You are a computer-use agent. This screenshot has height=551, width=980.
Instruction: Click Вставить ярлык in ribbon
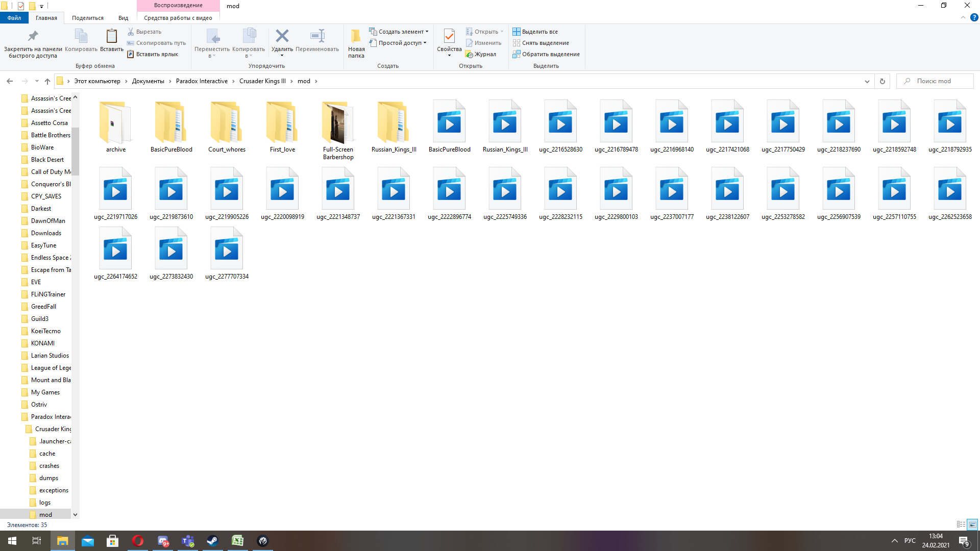pyautogui.click(x=153, y=54)
